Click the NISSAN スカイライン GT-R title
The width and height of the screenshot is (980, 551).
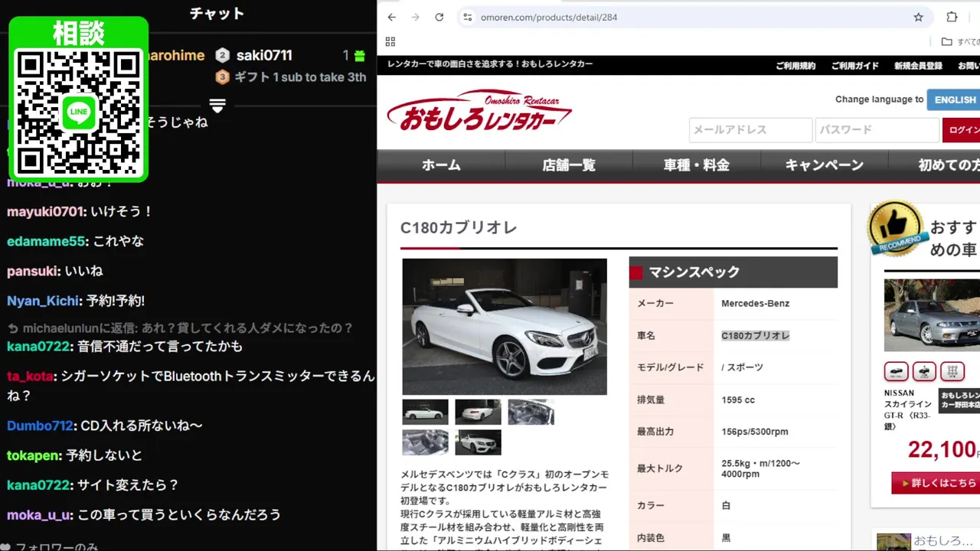[x=907, y=409]
